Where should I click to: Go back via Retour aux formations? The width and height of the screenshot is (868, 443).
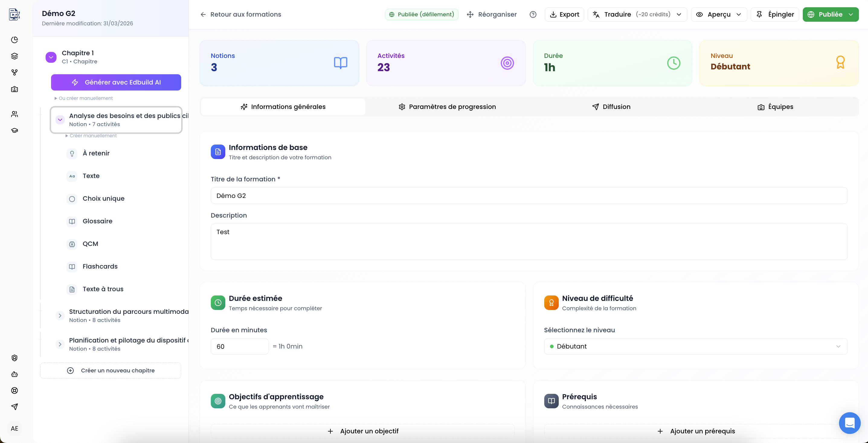(241, 14)
